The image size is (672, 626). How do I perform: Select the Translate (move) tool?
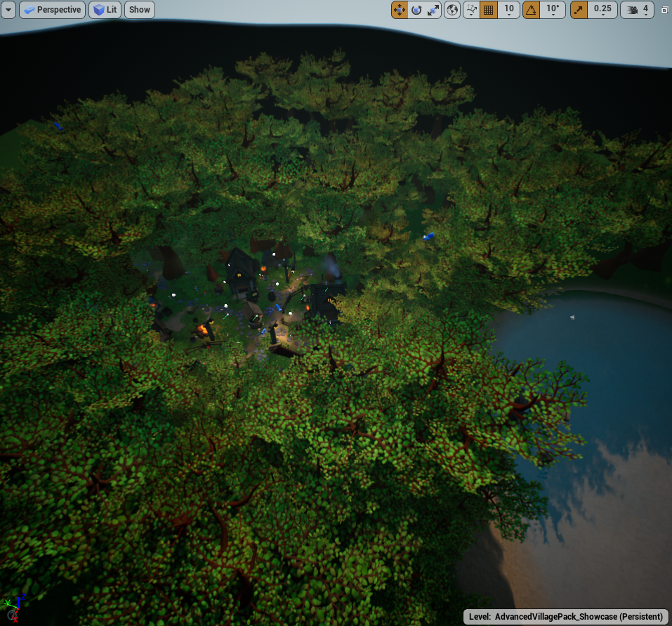(x=400, y=9)
